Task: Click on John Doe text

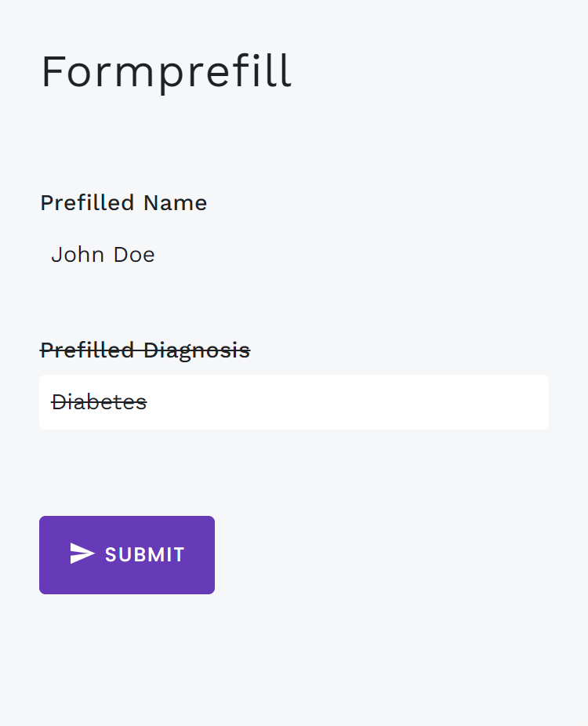Action: [x=103, y=255]
